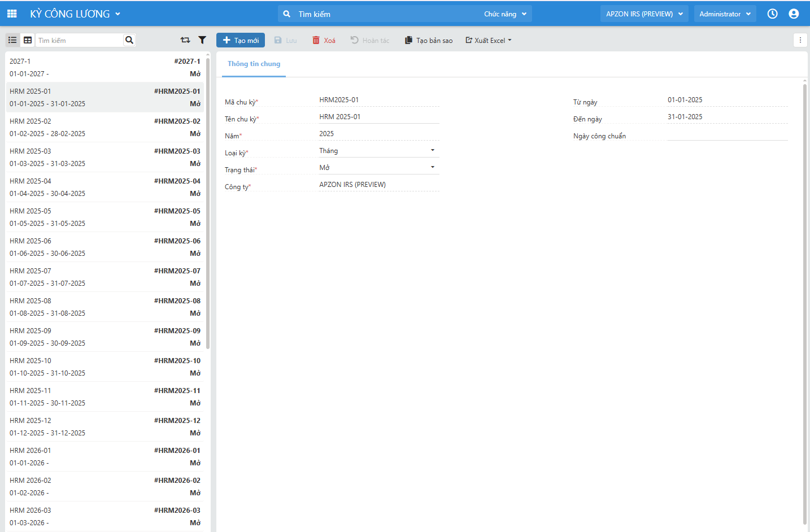Open the three-dot more options menu

pyautogui.click(x=800, y=40)
